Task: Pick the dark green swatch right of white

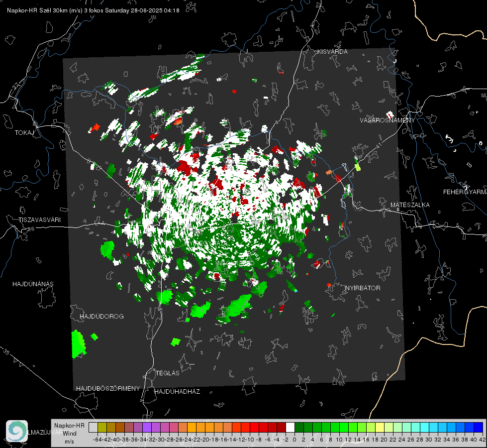Action: tap(299, 427)
